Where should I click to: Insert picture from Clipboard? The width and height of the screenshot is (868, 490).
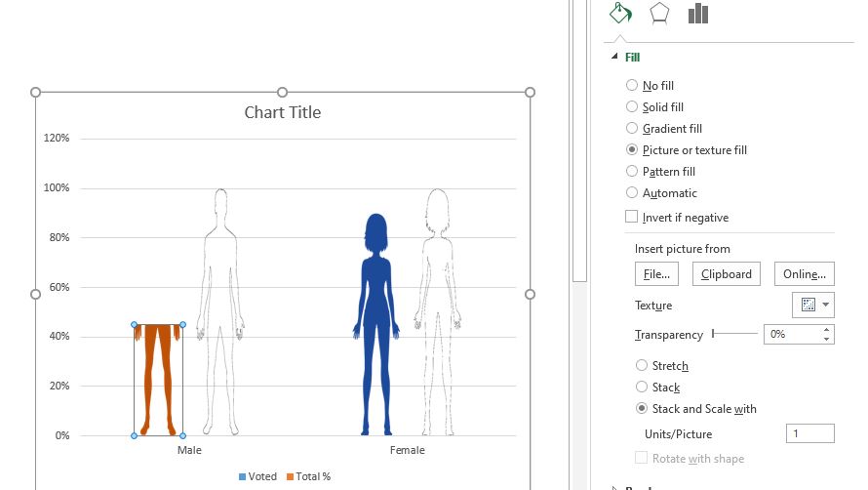[x=727, y=274]
